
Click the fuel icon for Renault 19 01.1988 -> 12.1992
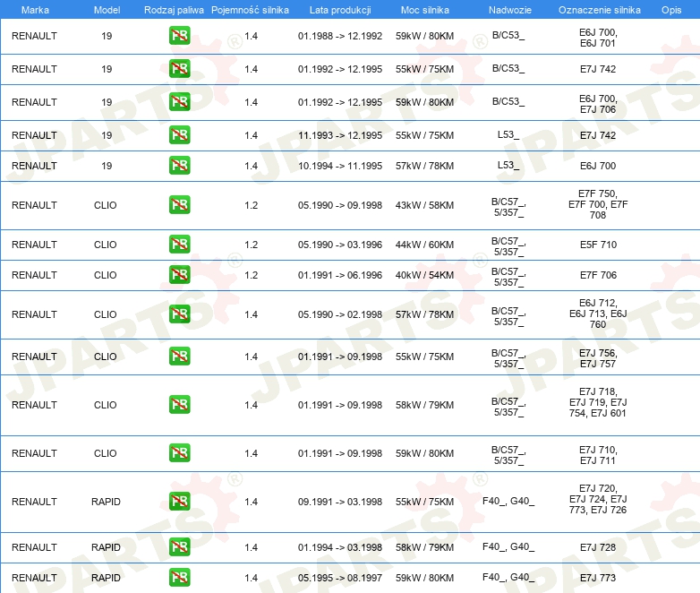pos(179,37)
